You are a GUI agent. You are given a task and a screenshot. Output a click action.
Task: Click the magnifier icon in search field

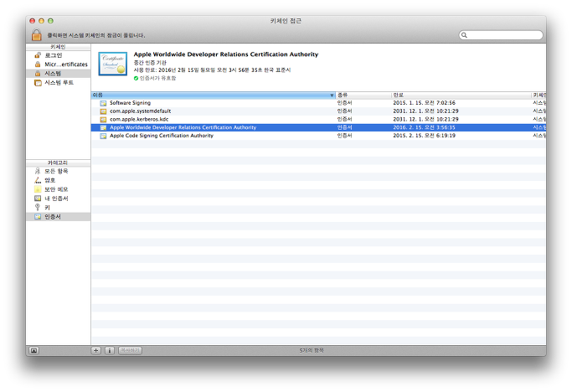point(464,35)
